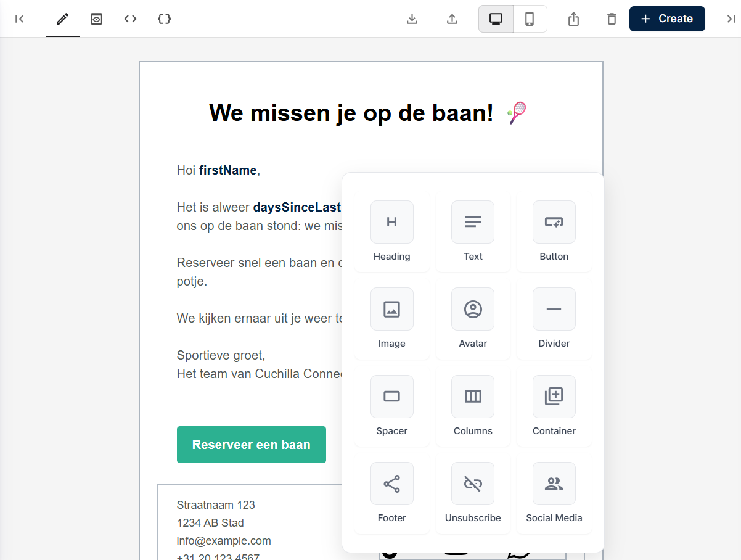This screenshot has width=741, height=560.
Task: Switch to desktop preview mode
Action: (x=496, y=19)
